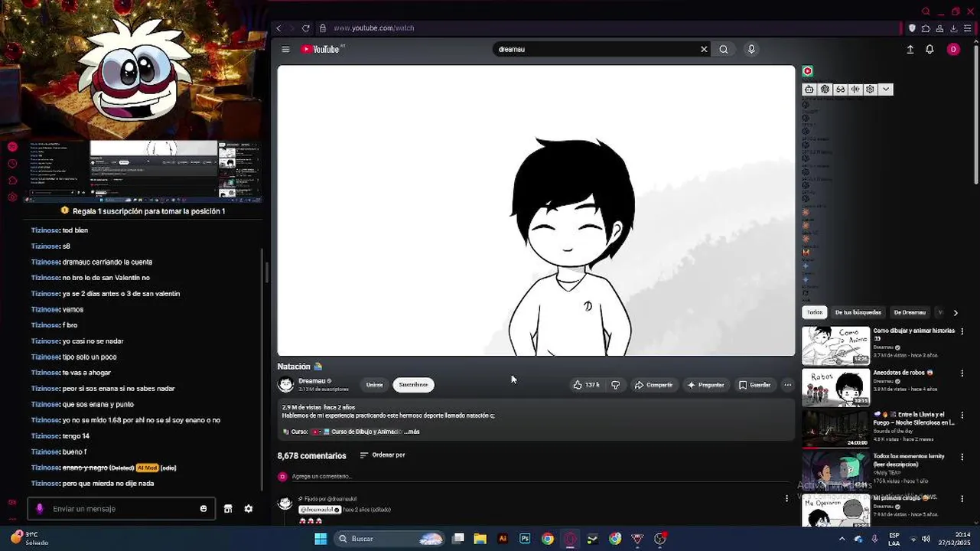Open browser extensions puzzle icon

tap(926, 28)
